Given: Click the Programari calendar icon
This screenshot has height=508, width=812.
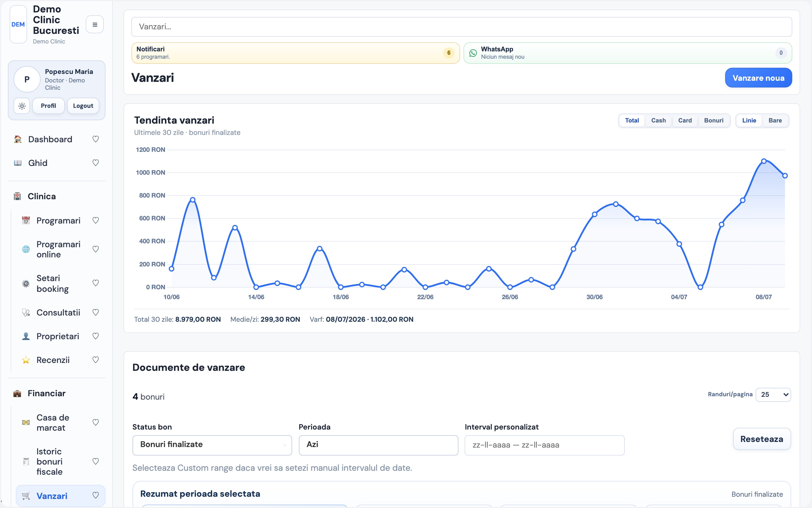Looking at the screenshot, I should point(26,220).
